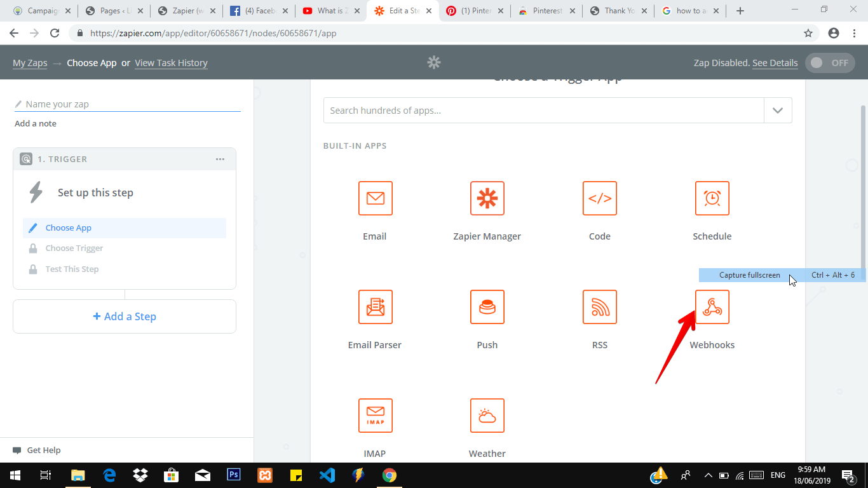The height and width of the screenshot is (488, 868).
Task: Open Microsoft Edge from the taskbar
Action: 109,475
